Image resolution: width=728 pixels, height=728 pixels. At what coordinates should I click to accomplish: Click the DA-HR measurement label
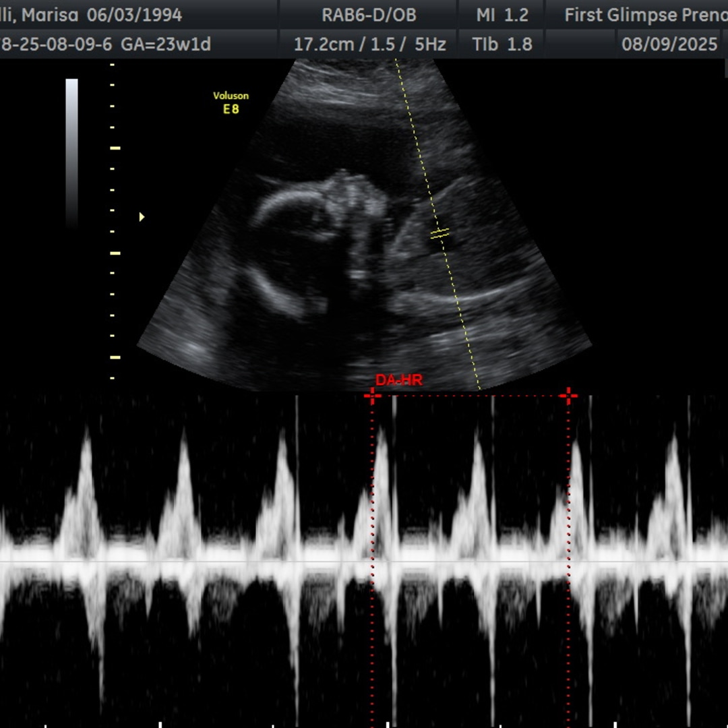pyautogui.click(x=399, y=380)
